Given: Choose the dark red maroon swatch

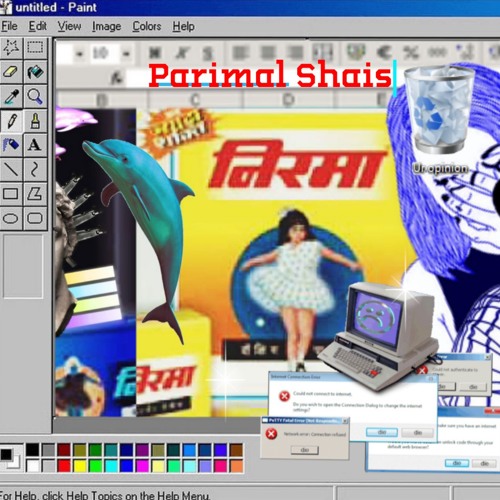Looking at the screenshot, I should 64,450.
